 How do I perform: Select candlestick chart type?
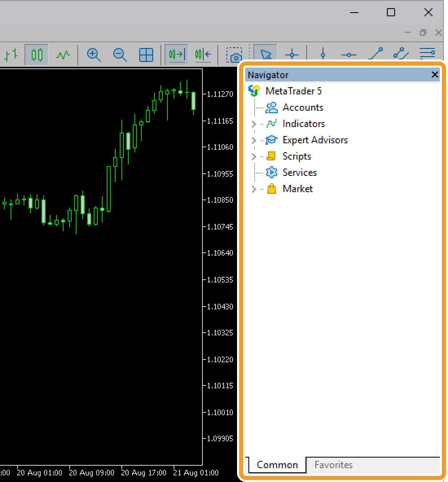[x=37, y=55]
